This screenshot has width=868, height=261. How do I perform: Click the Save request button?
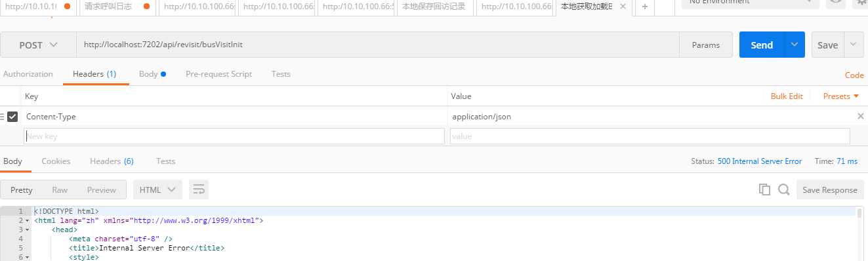pos(827,45)
